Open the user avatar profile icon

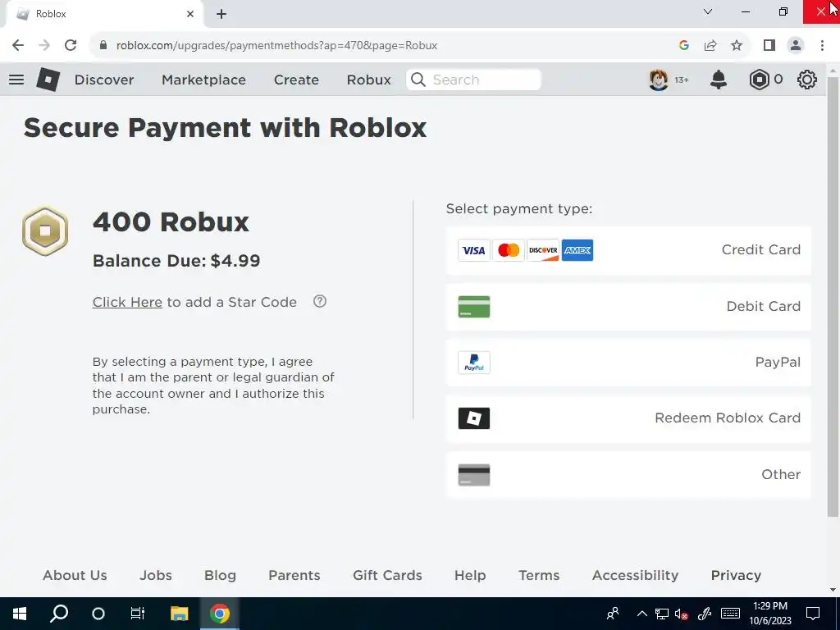[659, 80]
